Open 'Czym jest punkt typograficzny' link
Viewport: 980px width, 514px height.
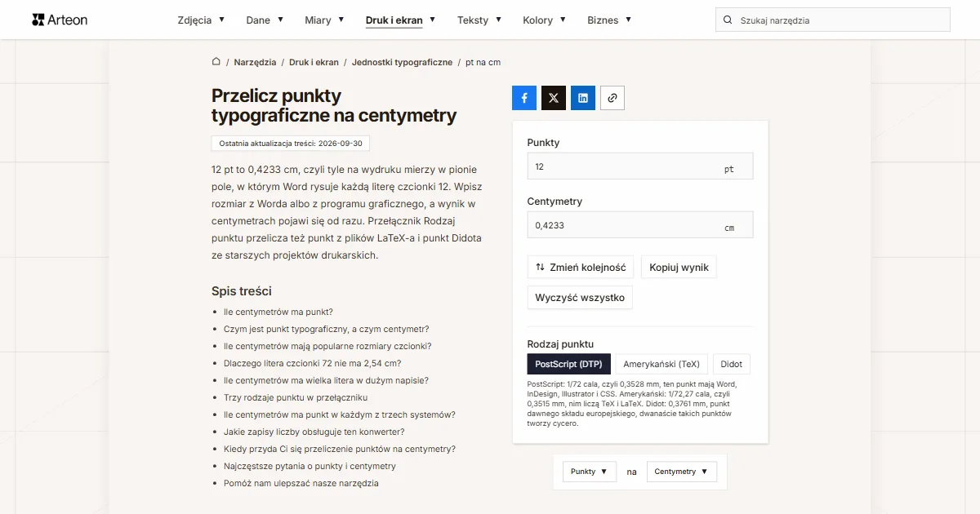(327, 329)
